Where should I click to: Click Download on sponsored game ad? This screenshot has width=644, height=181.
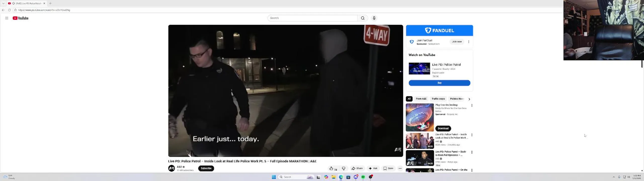[x=443, y=128]
